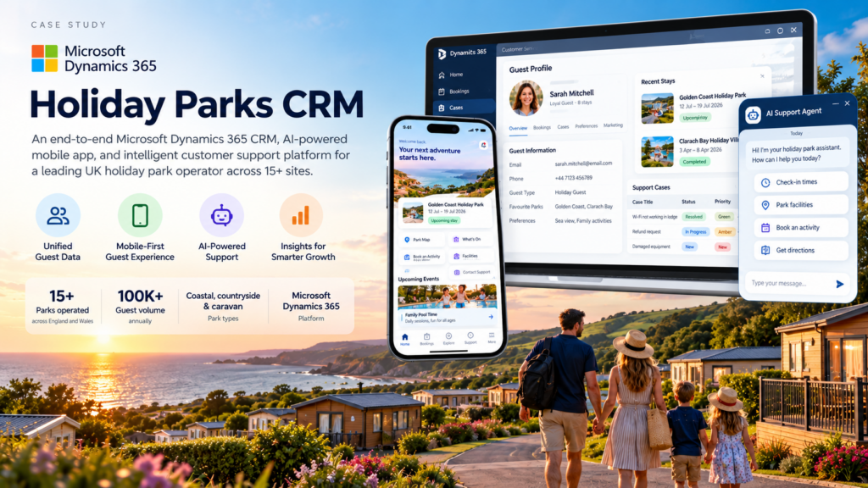Click Sarah Mitchell's profile photo
Viewport: 868px width, 488px height.
coord(526,98)
